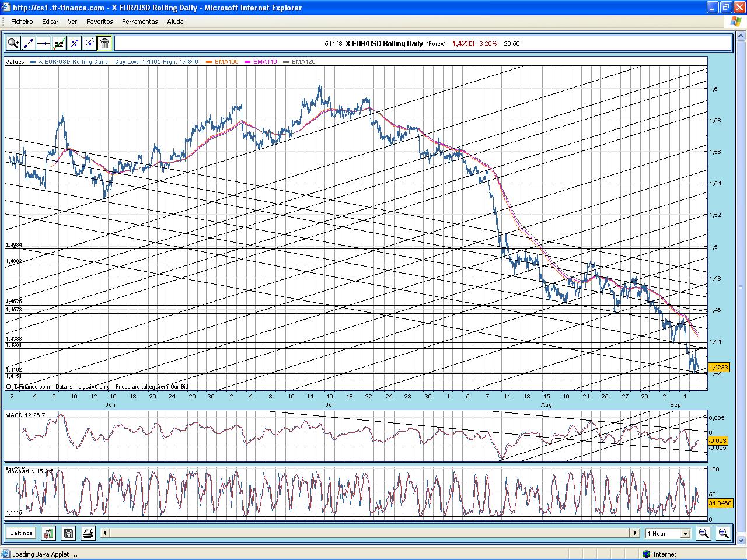Click the Aug month label on time axis
This screenshot has height=560, width=747.
[x=546, y=404]
